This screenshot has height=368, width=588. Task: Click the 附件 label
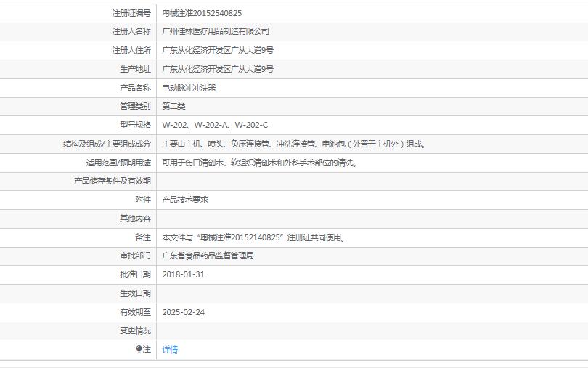[143, 200]
